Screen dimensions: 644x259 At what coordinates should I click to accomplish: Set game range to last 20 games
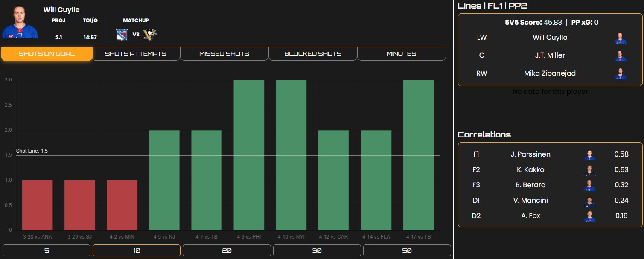click(x=227, y=250)
